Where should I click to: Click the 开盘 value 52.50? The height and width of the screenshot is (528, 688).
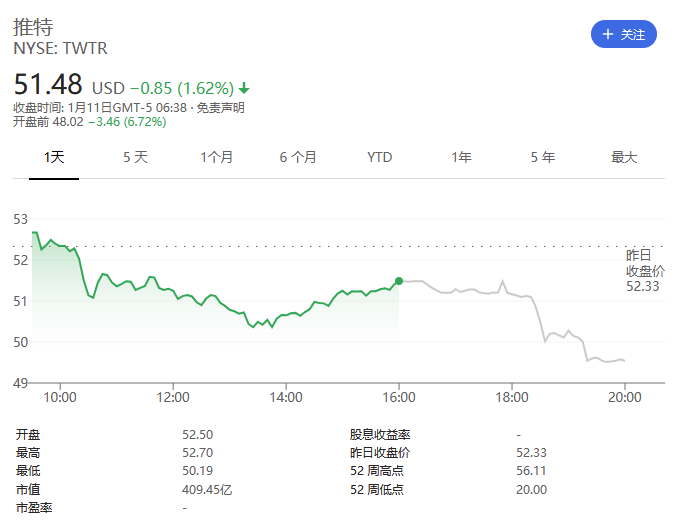pyautogui.click(x=197, y=435)
